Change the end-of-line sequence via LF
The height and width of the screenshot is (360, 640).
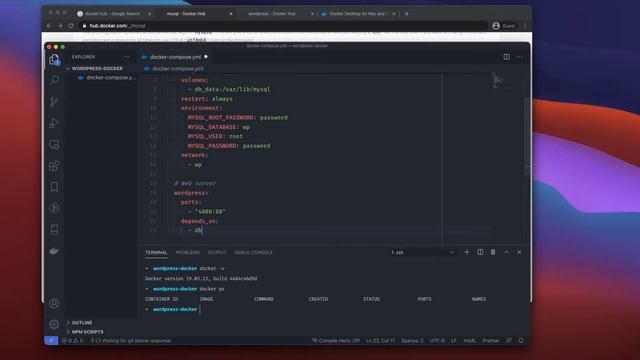coord(453,340)
